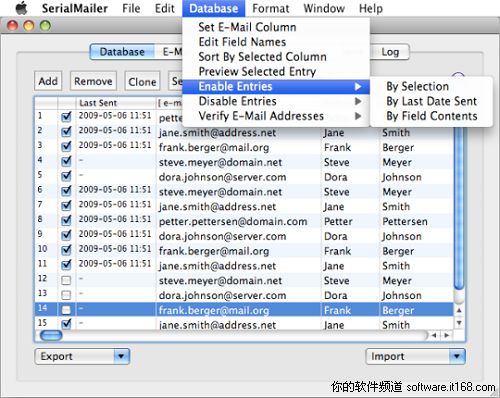Screen dimensions: 500x398
Task: Click the horizontal scrollbar thumb
Action: (x=51, y=335)
